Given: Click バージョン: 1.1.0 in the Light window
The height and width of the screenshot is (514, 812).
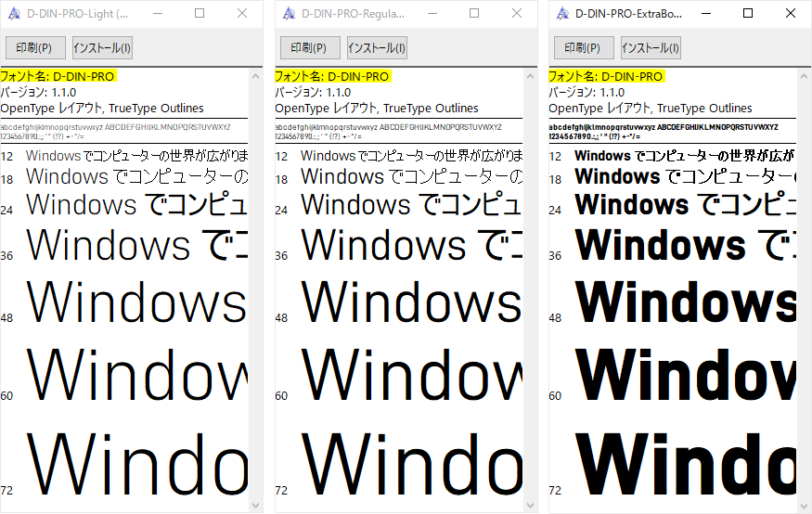Looking at the screenshot, I should point(38,93).
